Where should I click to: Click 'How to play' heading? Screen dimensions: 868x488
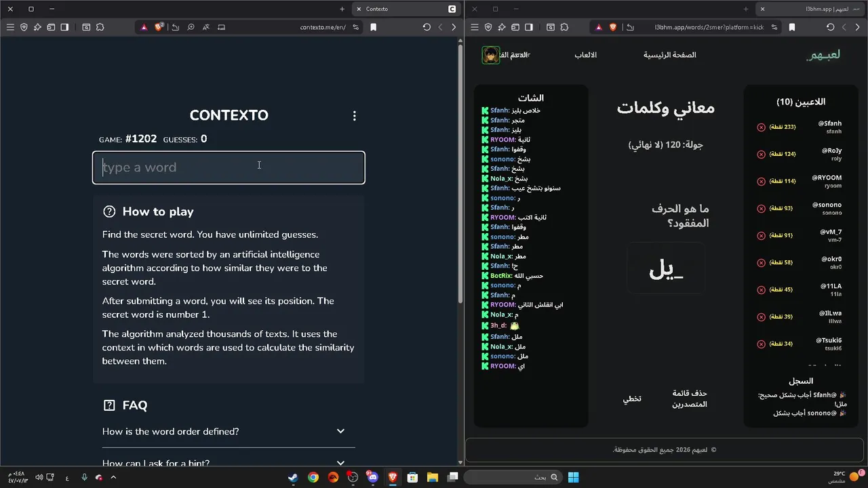(158, 211)
